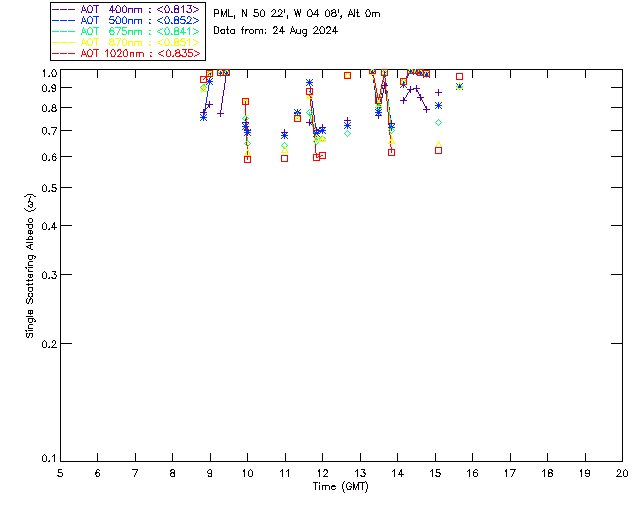The width and height of the screenshot is (640, 512).
Task: Click the 'Single Scattering Albedo' y-axis label
Action: tap(31, 266)
